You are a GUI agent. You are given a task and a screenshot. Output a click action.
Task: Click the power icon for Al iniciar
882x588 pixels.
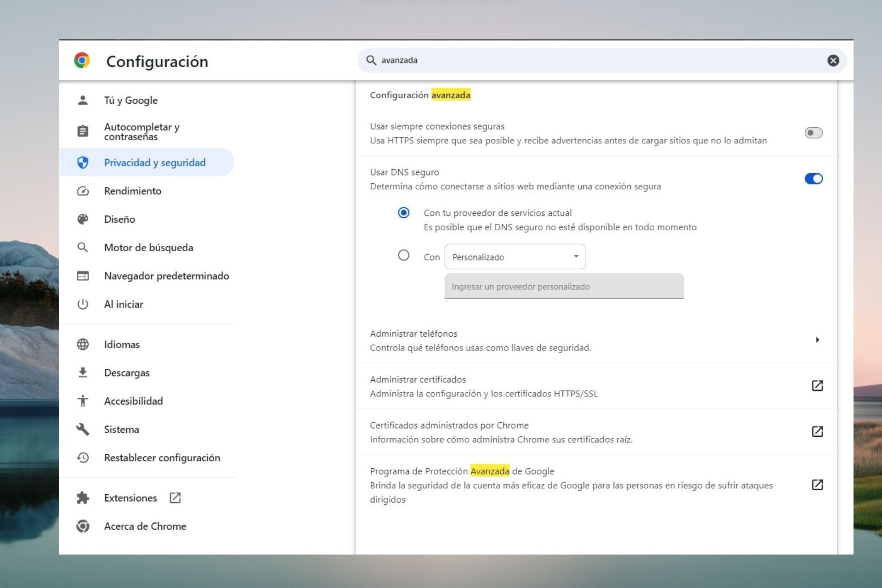[83, 304]
